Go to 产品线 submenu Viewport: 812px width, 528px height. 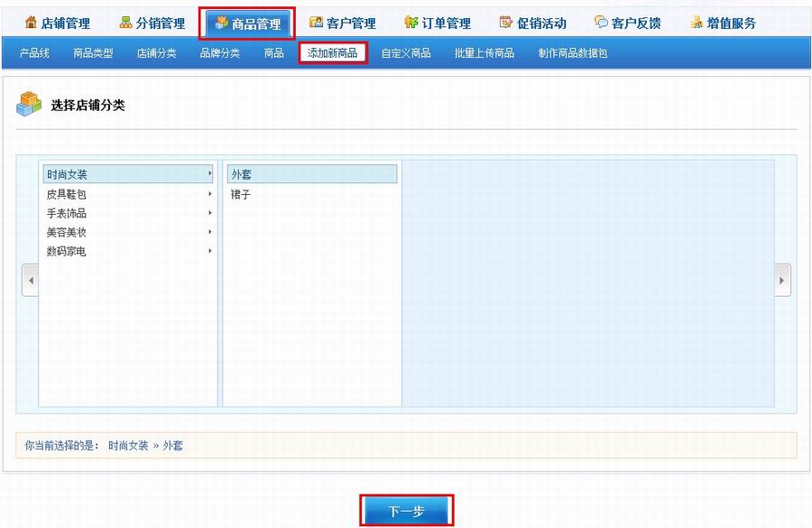[x=34, y=53]
